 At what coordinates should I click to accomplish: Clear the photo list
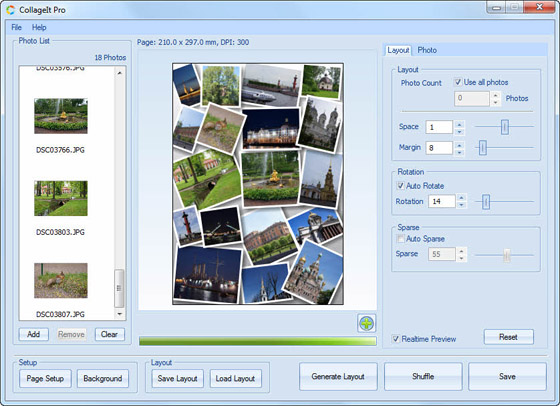pyautogui.click(x=109, y=334)
